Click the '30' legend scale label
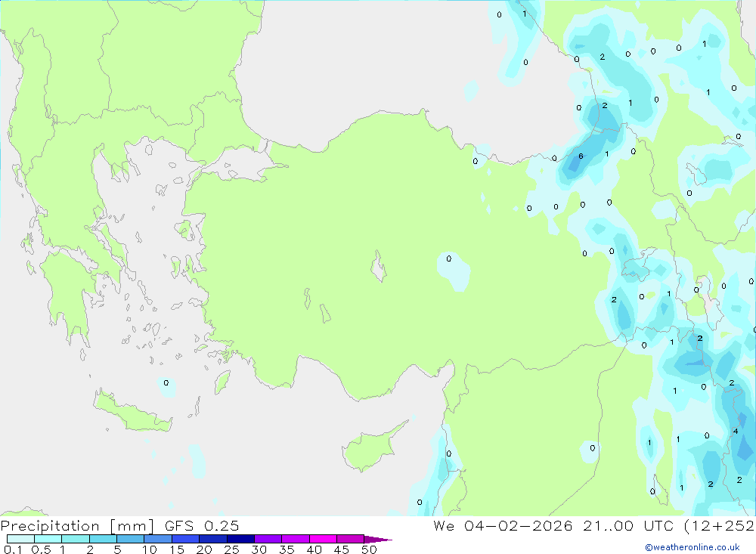Screen dimensions: 756x554 click(259, 549)
